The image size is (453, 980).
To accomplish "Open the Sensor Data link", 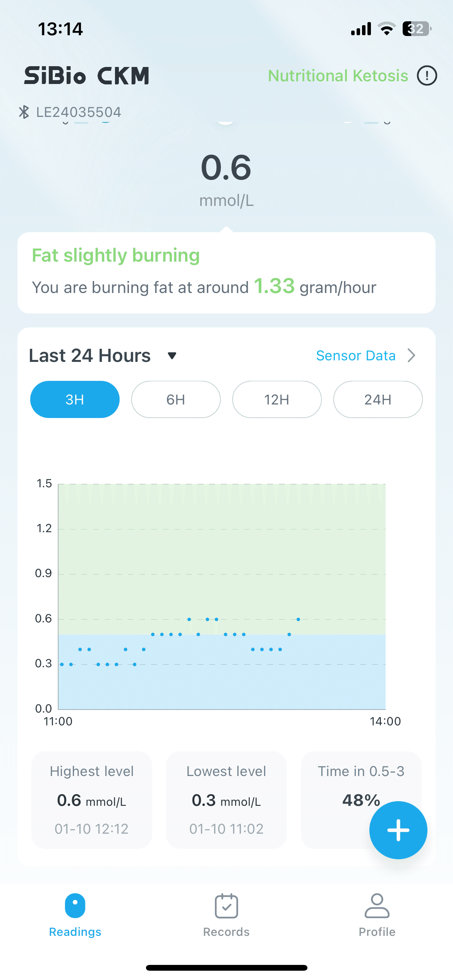I will click(x=356, y=355).
